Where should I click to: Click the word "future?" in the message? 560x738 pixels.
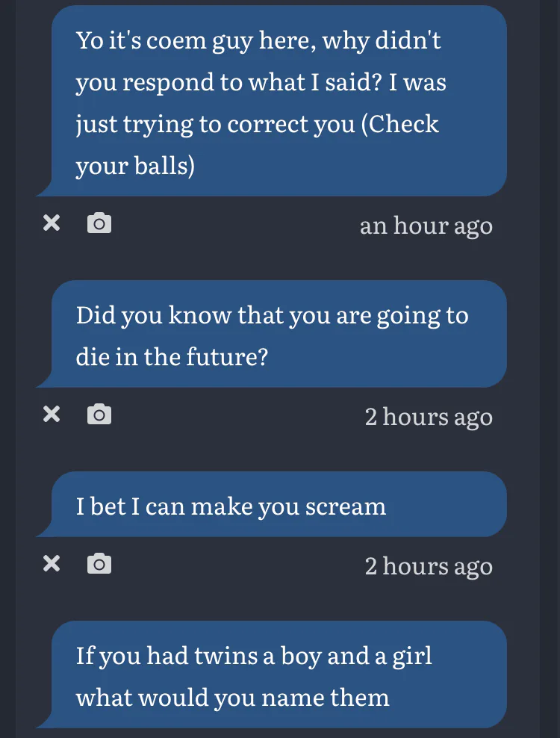(x=227, y=356)
